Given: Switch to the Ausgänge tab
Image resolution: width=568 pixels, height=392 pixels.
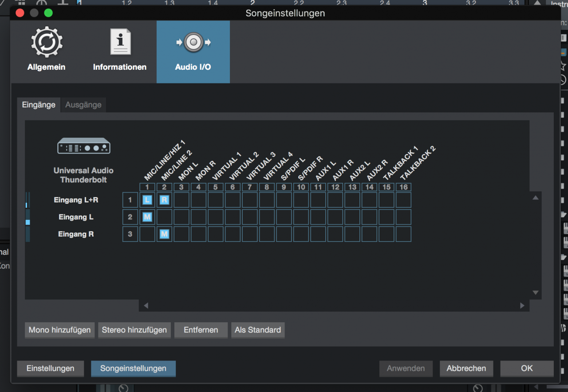Looking at the screenshot, I should (83, 105).
